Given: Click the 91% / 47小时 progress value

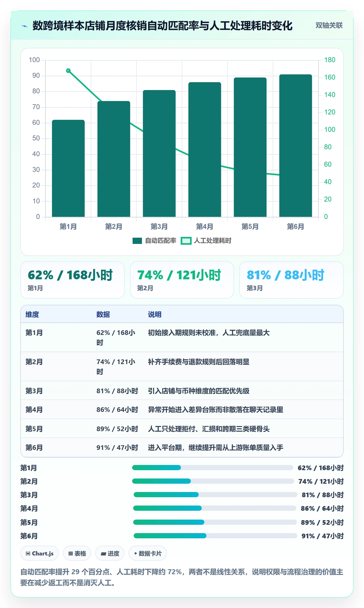Looking at the screenshot, I should (323, 536).
